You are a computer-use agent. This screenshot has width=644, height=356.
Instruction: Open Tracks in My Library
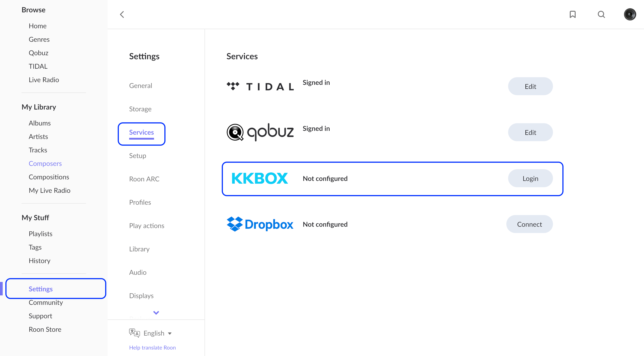(x=38, y=150)
